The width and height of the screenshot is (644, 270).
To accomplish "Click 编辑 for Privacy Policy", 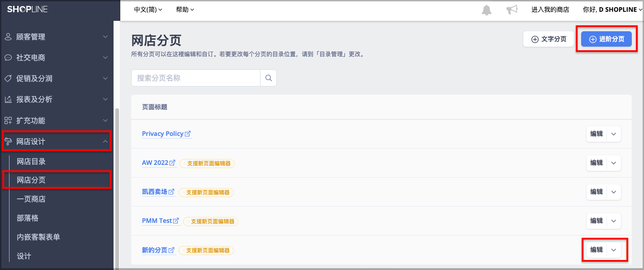I will 597,134.
